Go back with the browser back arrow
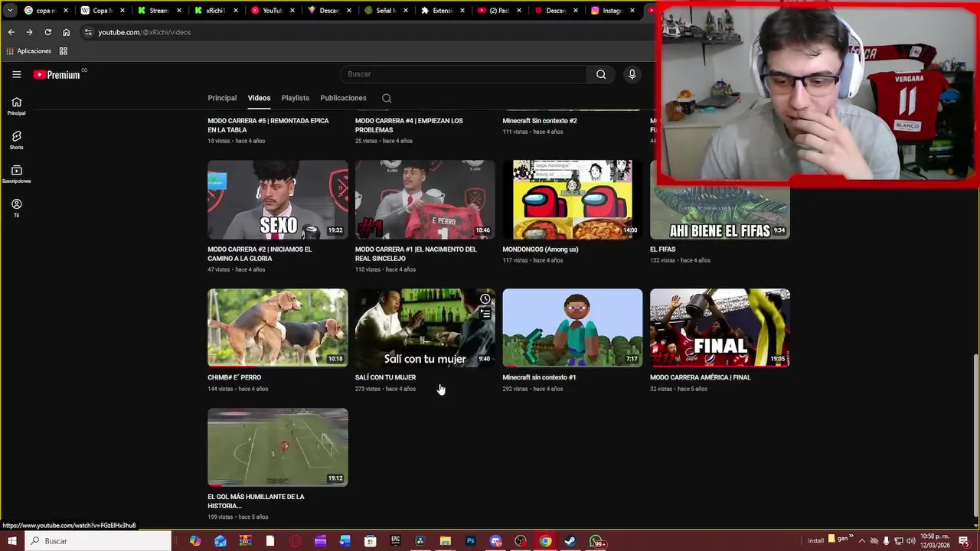Image resolution: width=980 pixels, height=551 pixels. point(11,32)
